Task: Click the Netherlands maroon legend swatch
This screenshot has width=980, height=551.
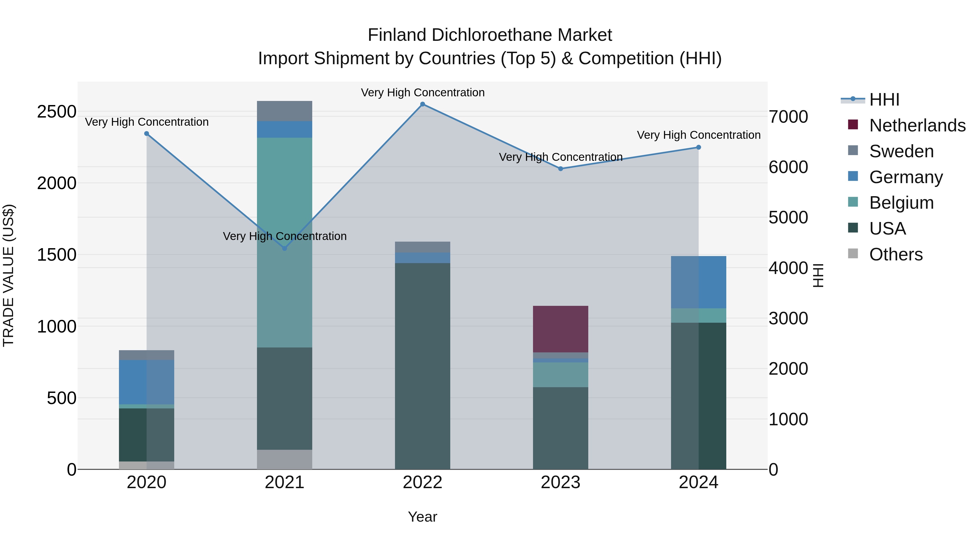Action: pyautogui.click(x=853, y=124)
